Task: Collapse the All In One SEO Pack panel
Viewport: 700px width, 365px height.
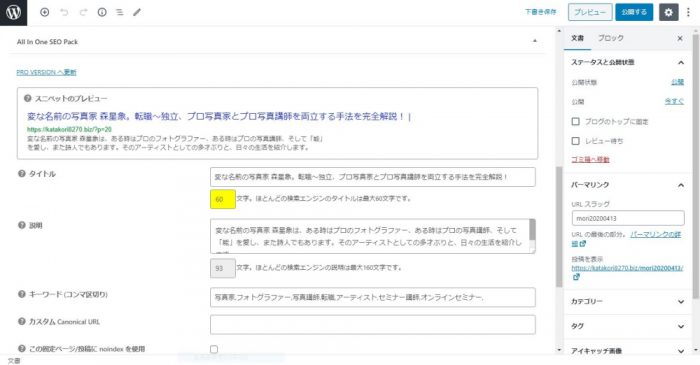Action: [534, 41]
